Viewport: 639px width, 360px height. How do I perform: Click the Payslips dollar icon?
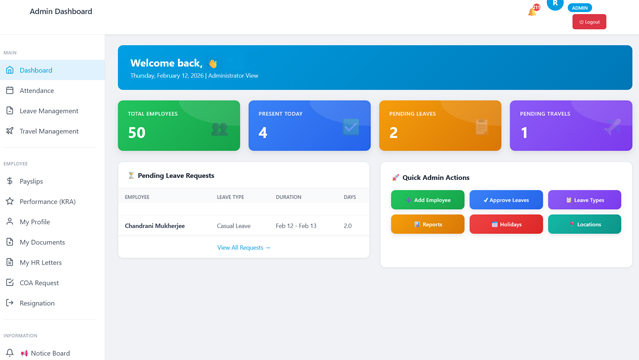point(10,181)
